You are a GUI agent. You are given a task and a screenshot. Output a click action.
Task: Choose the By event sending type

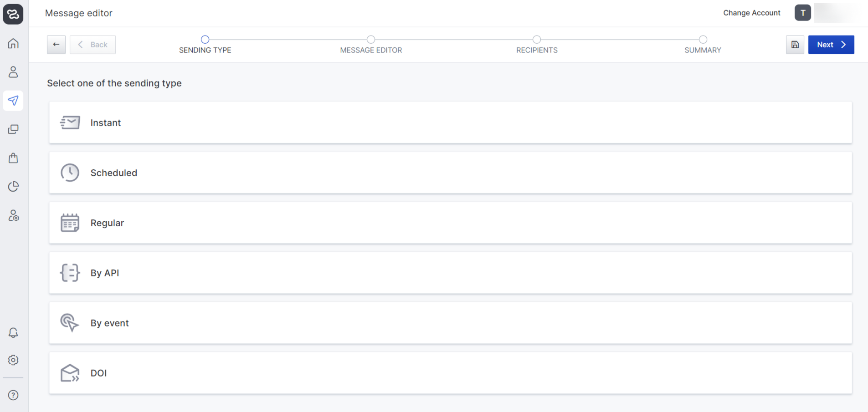click(x=450, y=323)
